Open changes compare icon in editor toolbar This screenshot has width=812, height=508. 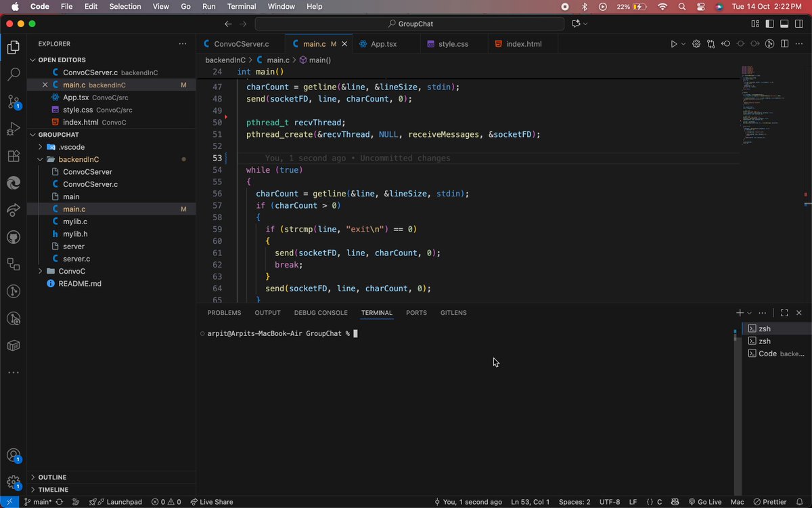tap(710, 44)
